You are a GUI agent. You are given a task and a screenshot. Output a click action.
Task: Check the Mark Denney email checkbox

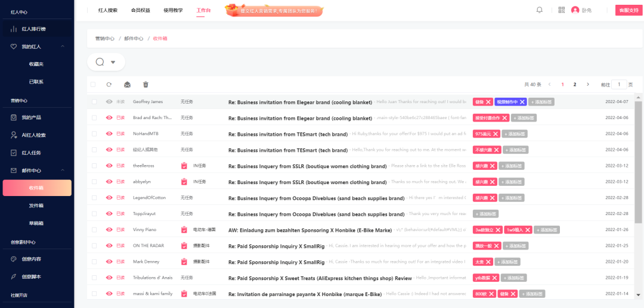pyautogui.click(x=94, y=262)
